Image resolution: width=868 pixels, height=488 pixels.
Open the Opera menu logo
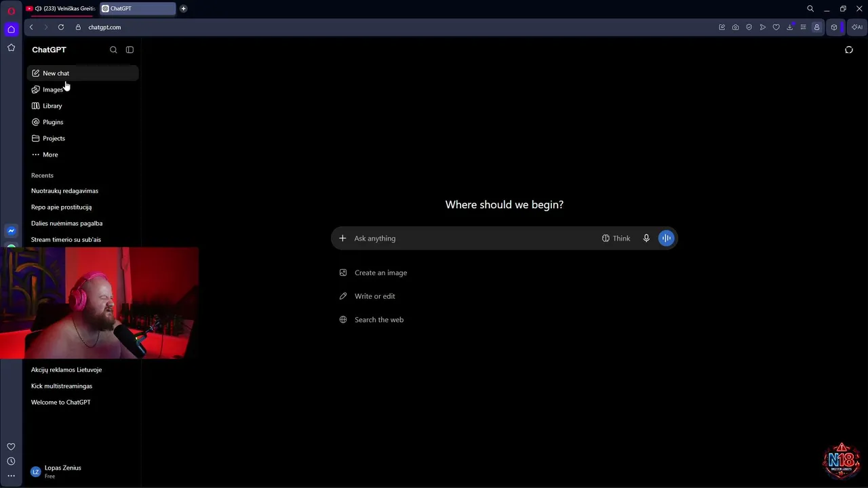(11, 11)
